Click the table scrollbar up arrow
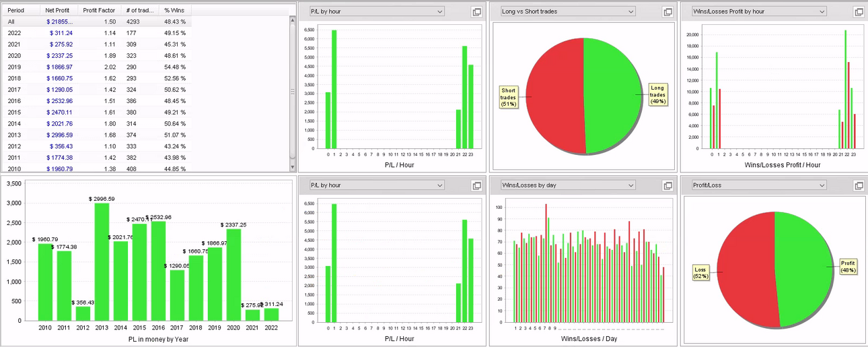The width and height of the screenshot is (868, 347). click(x=293, y=20)
